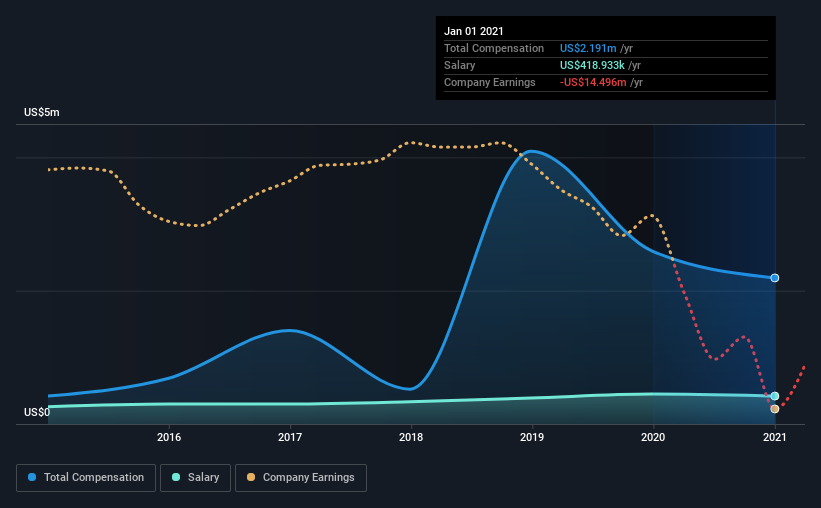Click the 2019 x-axis label
The width and height of the screenshot is (821, 508).
tap(532, 437)
